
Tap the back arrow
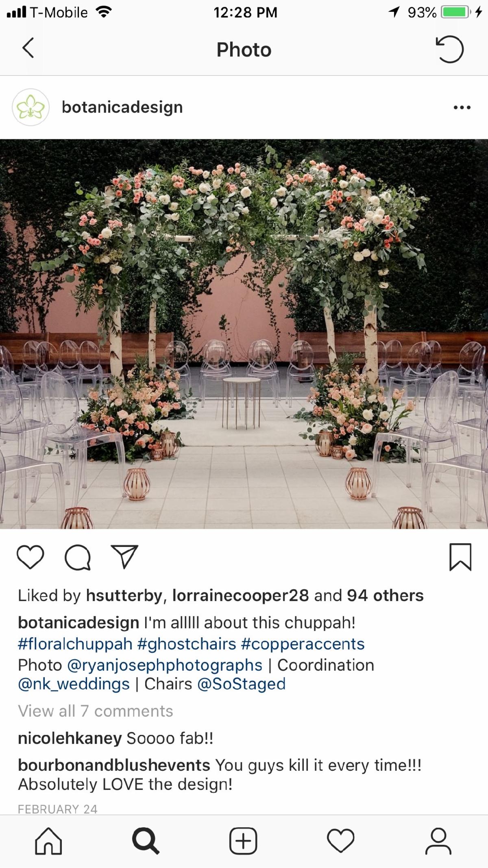pos(28,48)
